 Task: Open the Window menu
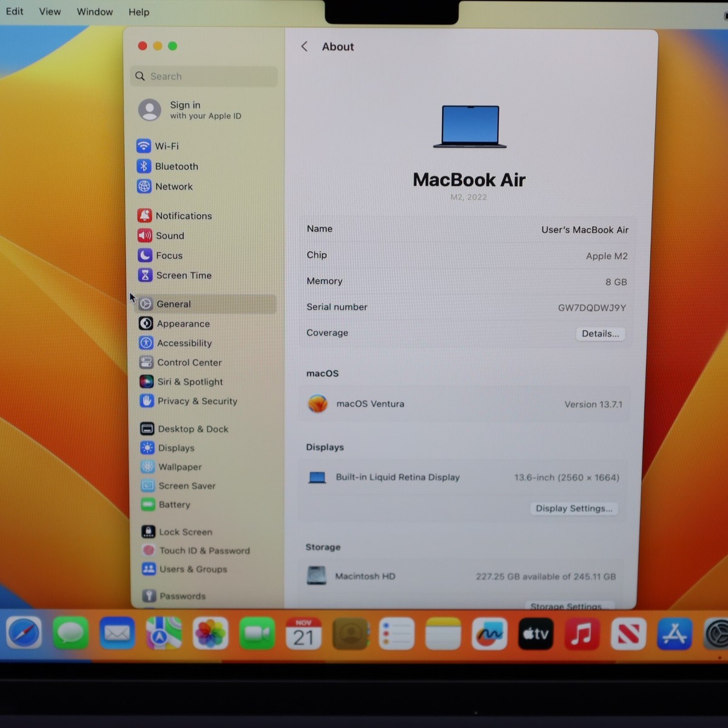95,12
